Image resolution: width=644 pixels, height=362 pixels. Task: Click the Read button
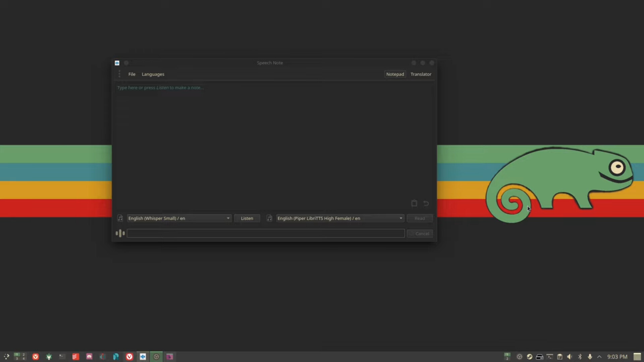[x=420, y=218]
